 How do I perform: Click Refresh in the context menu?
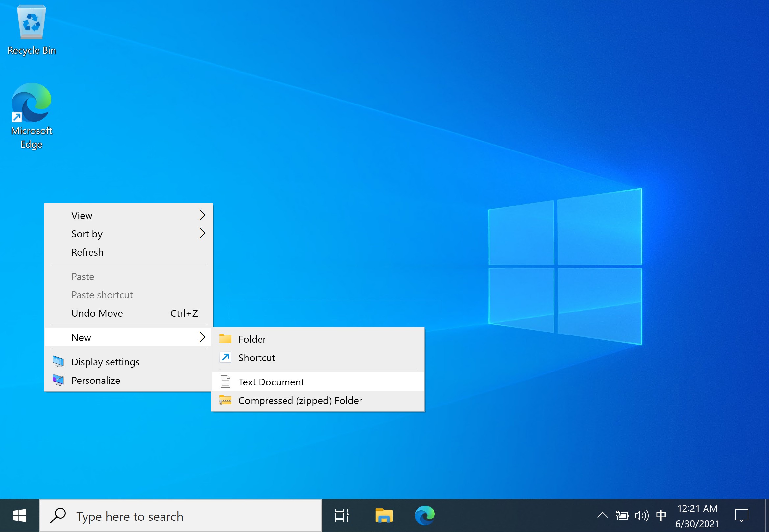tap(87, 252)
